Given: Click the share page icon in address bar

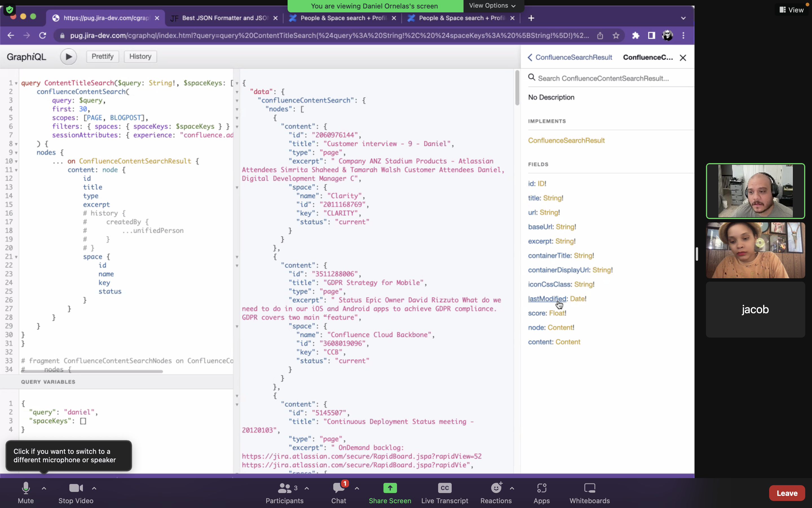Looking at the screenshot, I should 600,36.
